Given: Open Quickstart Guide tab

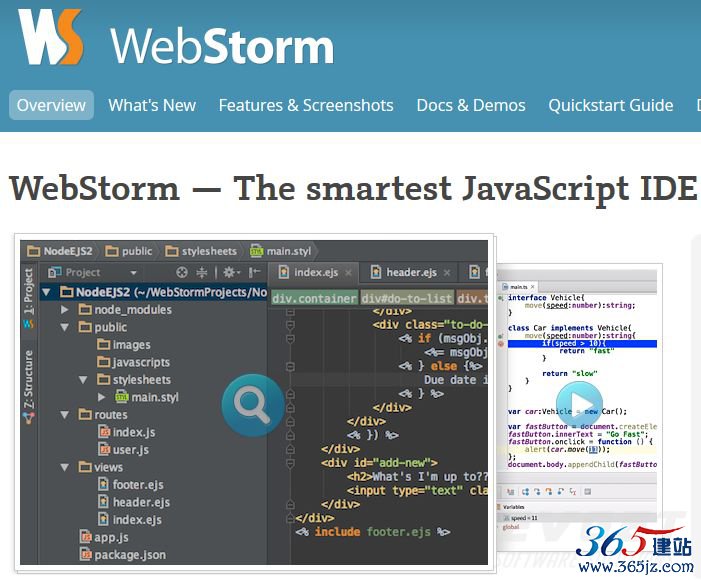Looking at the screenshot, I should tap(611, 105).
